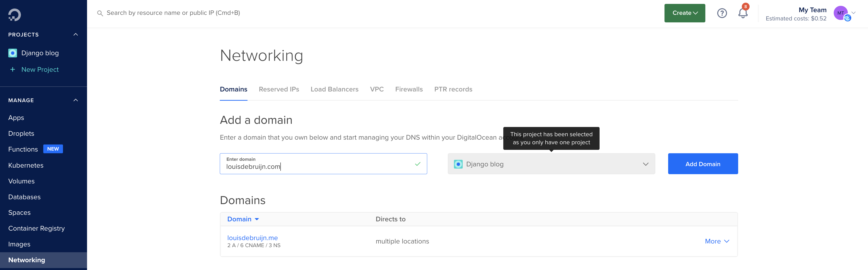868x270 pixels.
Task: Switch to the VPC tab
Action: [377, 89]
